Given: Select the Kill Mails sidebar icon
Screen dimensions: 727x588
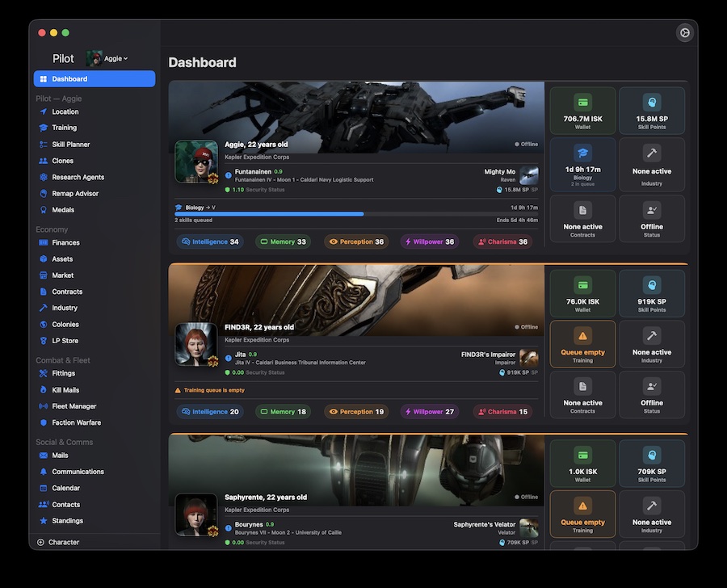Looking at the screenshot, I should click(x=43, y=390).
